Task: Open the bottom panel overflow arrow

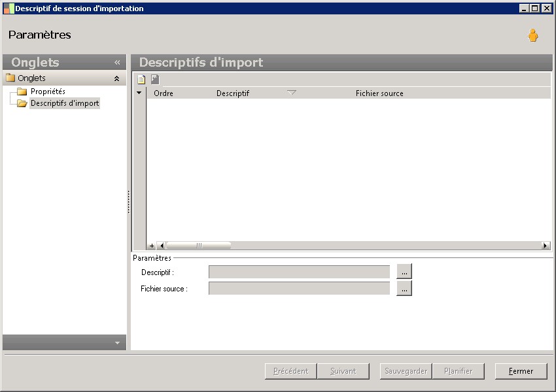Action: tap(117, 343)
